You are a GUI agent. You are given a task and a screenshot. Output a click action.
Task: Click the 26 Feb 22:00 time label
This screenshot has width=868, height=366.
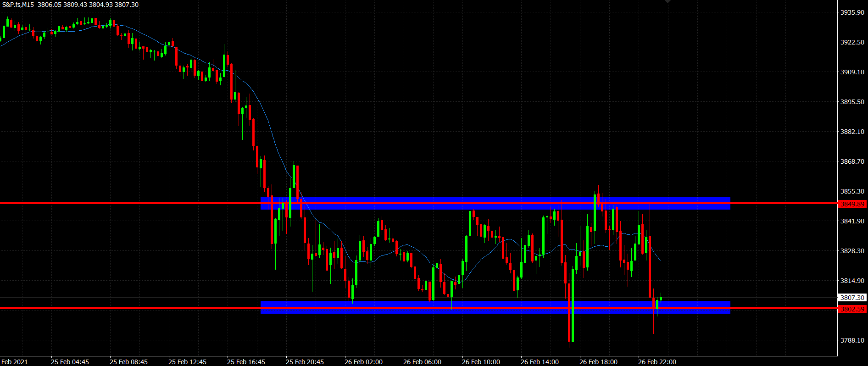657,362
